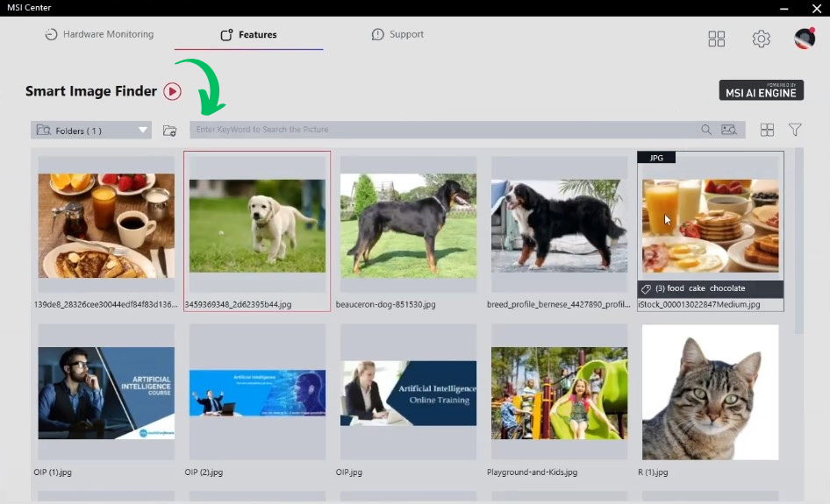Click the search-by-image icon in search bar

(x=728, y=130)
